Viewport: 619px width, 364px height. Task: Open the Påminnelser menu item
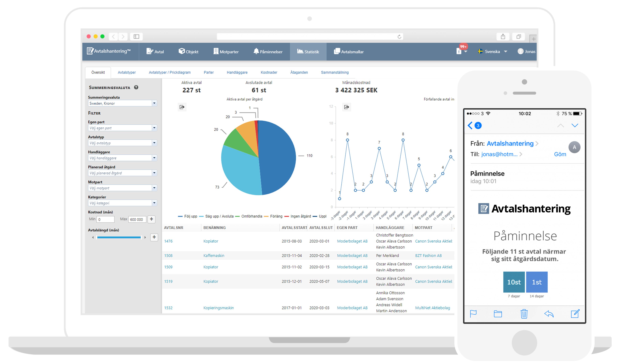pos(268,52)
